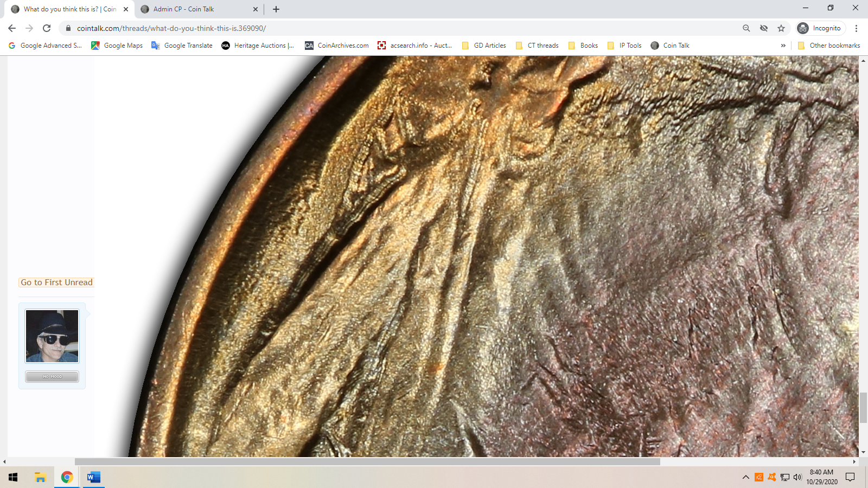Screen dimensions: 868x488
Task: Open the poster's avatar with sunglasses
Action: pos(52,336)
